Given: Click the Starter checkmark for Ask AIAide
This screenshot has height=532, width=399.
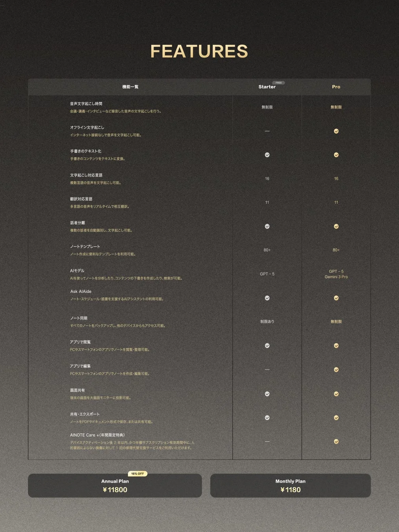Looking at the screenshot, I should point(267,298).
